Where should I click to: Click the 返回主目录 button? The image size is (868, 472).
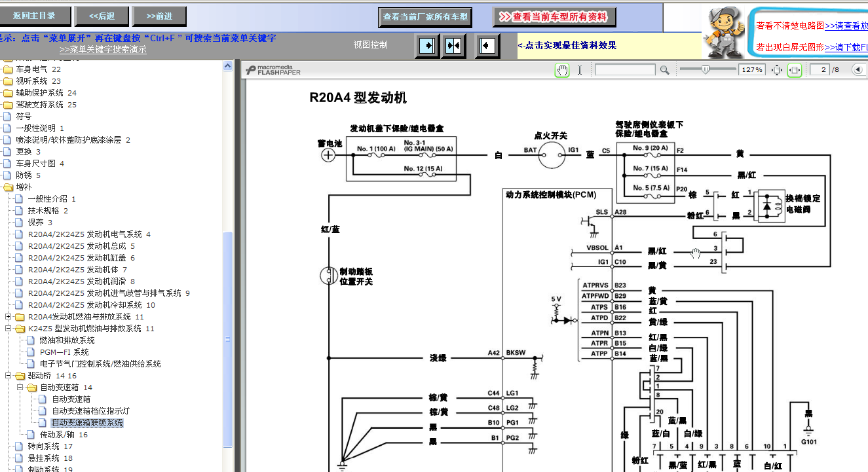34,16
